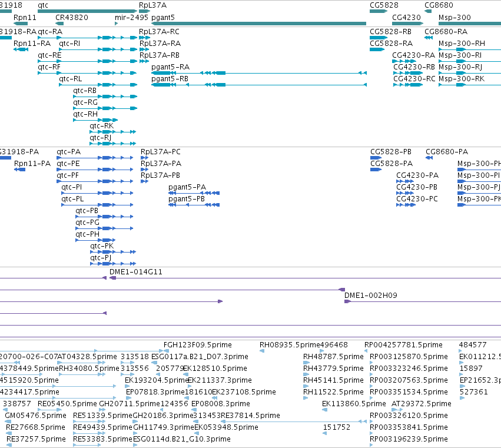501x448 pixels.
Task: Select the CR43820 gene label
Action: pyautogui.click(x=72, y=18)
